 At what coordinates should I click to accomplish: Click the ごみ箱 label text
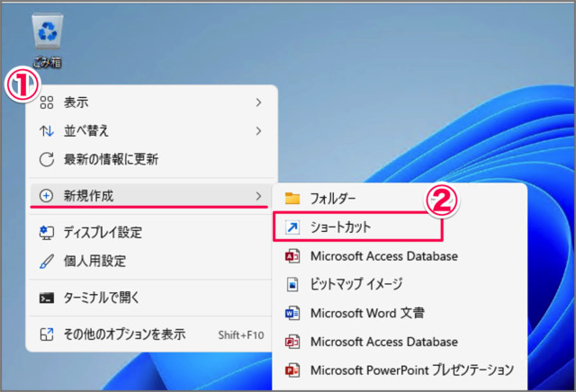point(48,62)
